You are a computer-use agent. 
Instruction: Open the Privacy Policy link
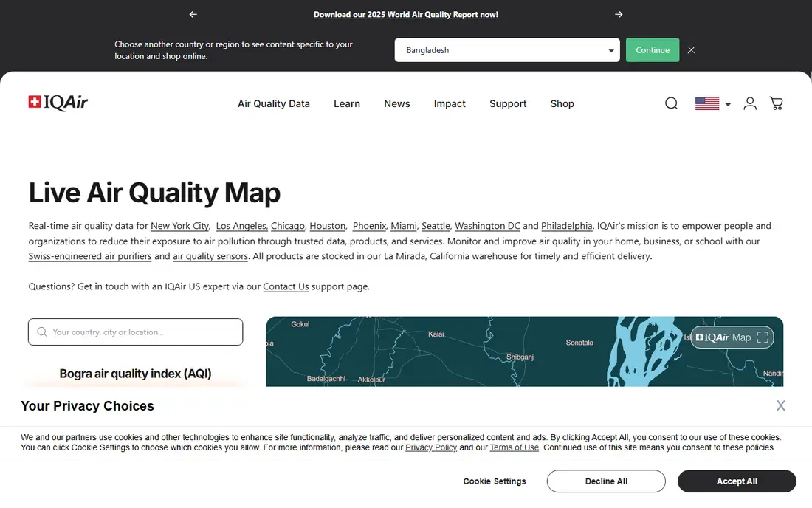(x=431, y=447)
